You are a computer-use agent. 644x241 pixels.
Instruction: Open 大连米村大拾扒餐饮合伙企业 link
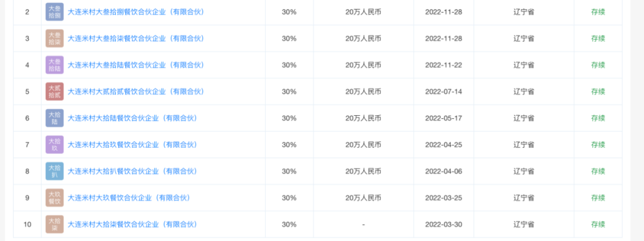[132, 171]
